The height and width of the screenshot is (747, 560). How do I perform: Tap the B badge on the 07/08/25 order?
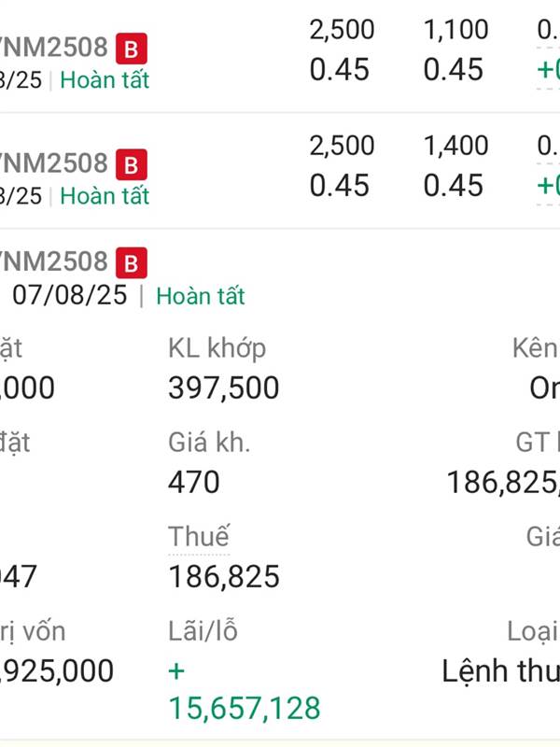[132, 263]
